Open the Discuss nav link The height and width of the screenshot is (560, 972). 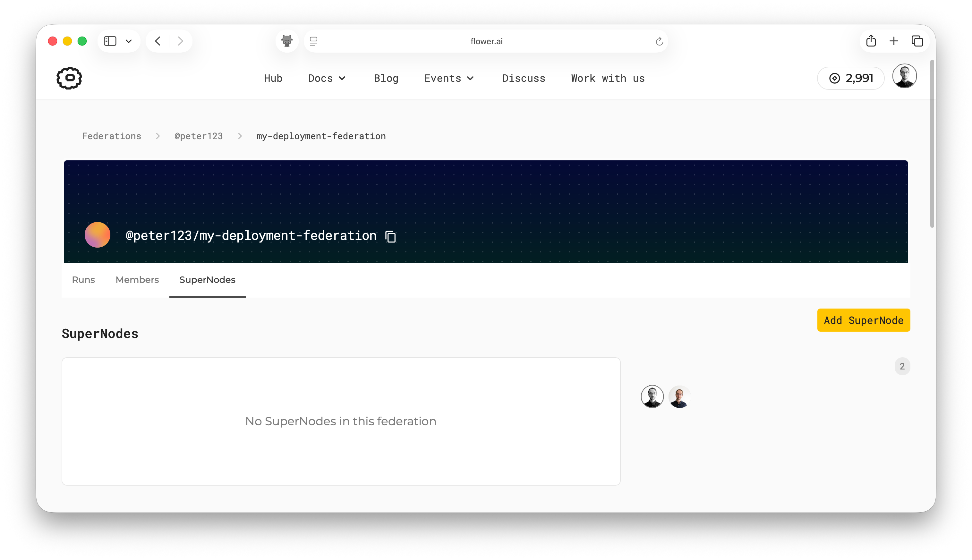[x=524, y=78]
